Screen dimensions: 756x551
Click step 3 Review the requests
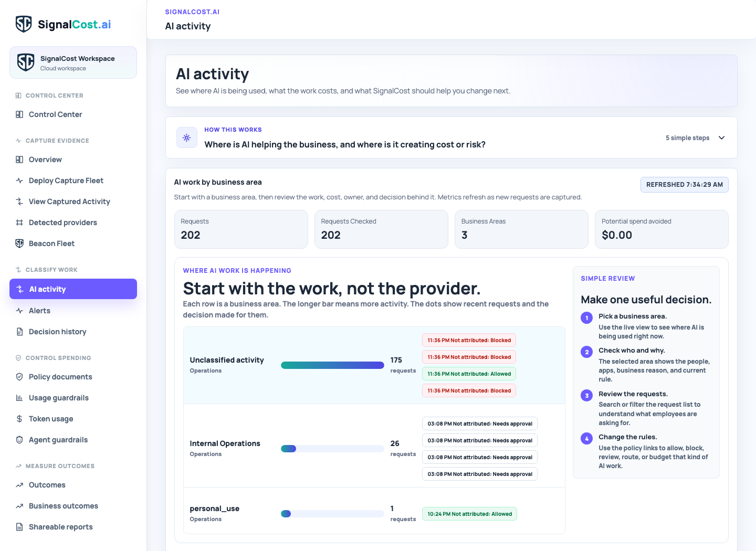point(646,408)
